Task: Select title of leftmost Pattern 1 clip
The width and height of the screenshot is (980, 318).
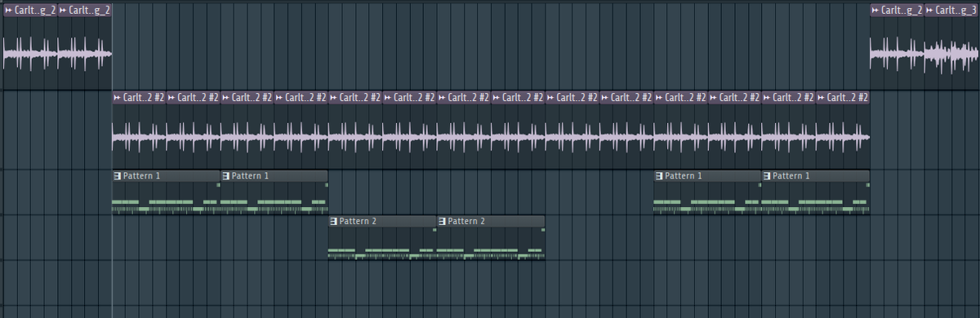Action: tap(142, 175)
